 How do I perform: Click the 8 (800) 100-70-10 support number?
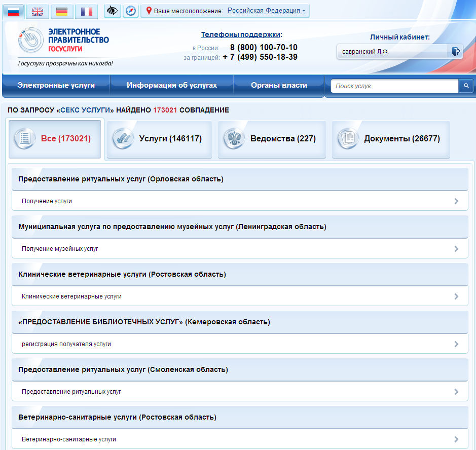click(264, 47)
